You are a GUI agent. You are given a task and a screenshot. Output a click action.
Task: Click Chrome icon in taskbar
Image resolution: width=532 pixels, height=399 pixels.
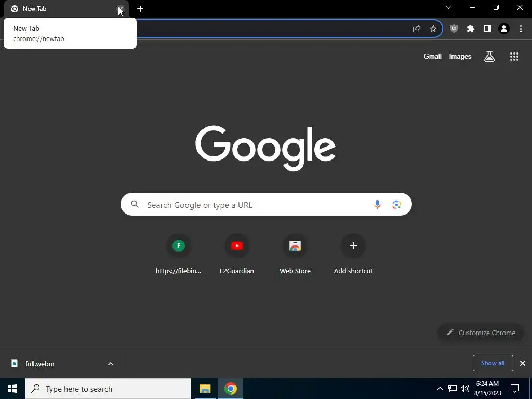pyautogui.click(x=230, y=389)
